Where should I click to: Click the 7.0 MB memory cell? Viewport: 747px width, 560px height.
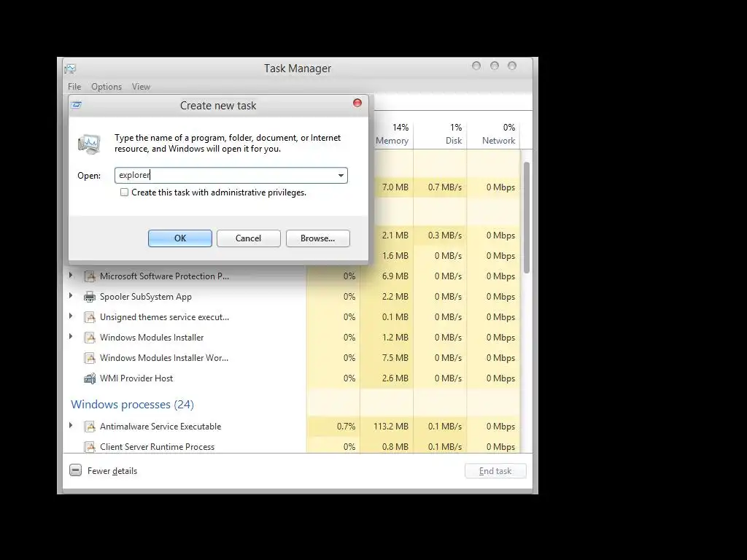(395, 187)
